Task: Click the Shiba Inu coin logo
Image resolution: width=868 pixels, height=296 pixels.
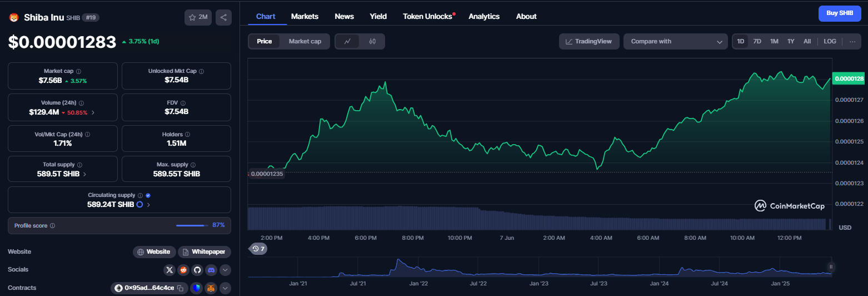Action: [14, 17]
